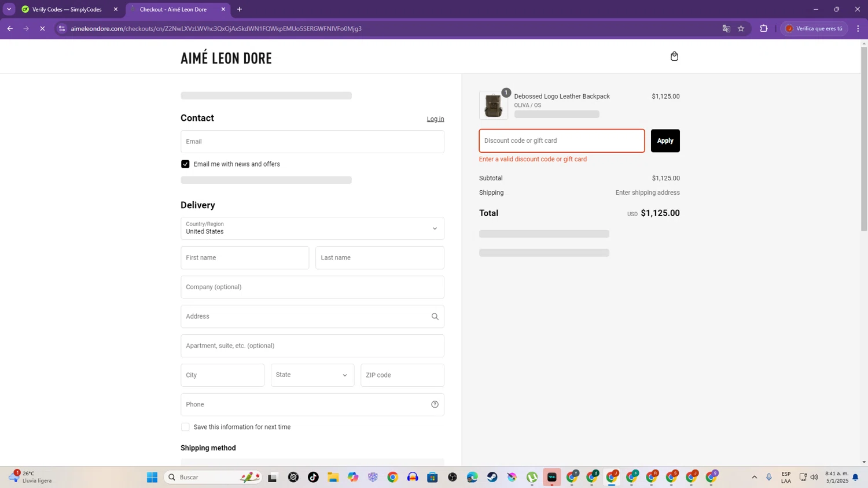
Task: Click the ZIP code field
Action: pos(402,375)
